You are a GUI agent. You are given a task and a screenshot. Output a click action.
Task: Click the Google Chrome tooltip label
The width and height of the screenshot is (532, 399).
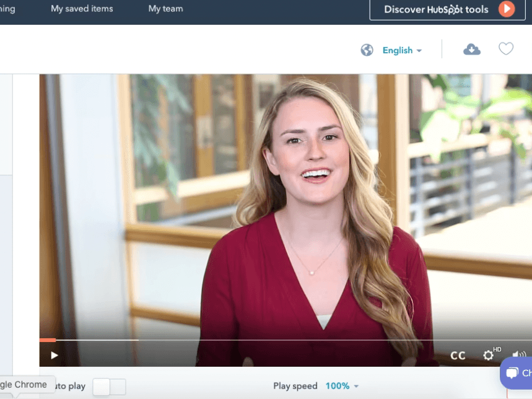click(x=24, y=385)
